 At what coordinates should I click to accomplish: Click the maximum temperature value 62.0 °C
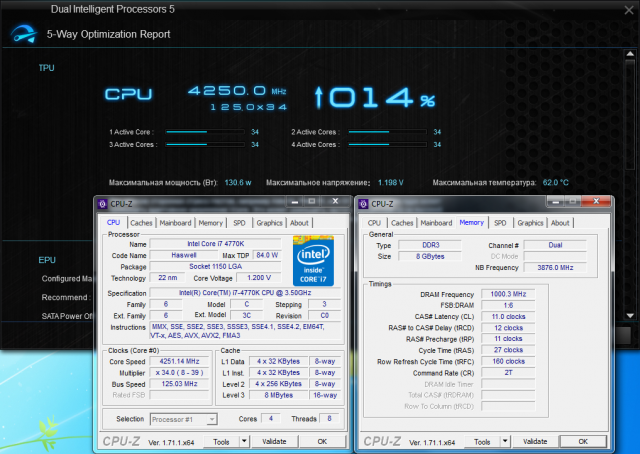[x=556, y=182]
